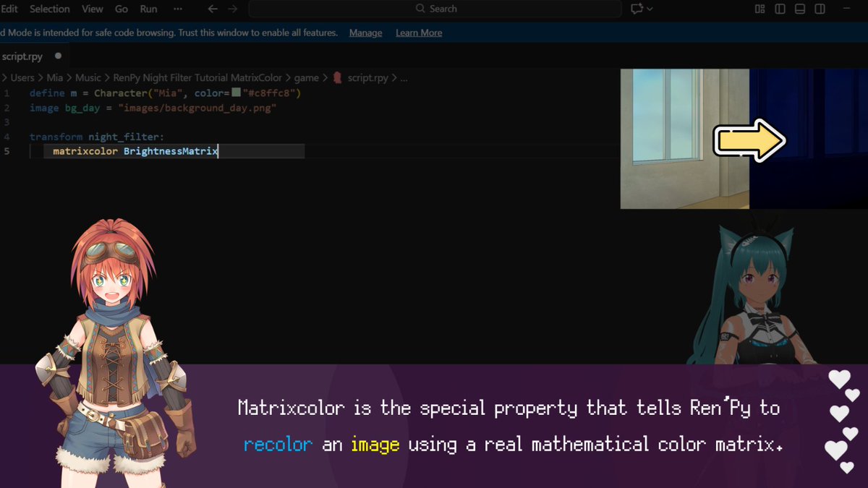Open the #c8ffc8 color swatch

point(236,93)
